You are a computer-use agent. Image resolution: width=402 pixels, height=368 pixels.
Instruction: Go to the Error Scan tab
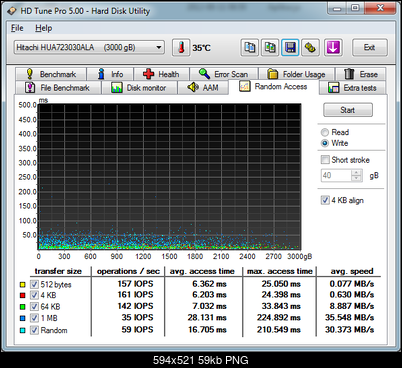click(x=223, y=74)
